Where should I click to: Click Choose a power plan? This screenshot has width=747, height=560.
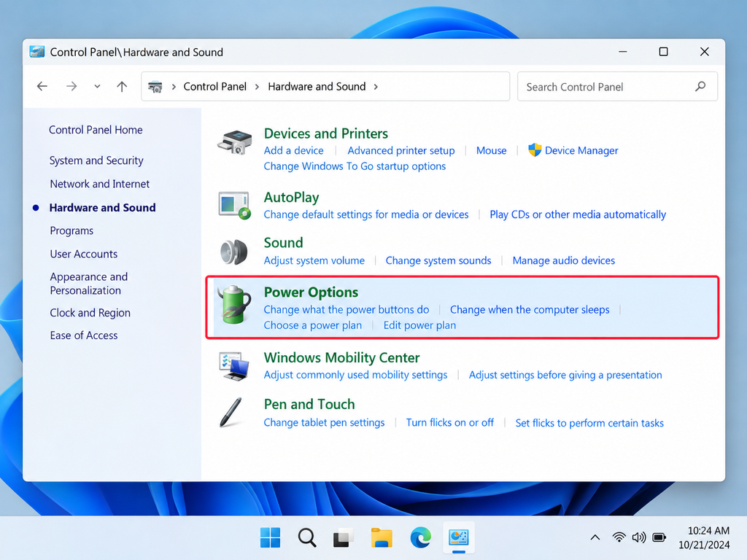(x=313, y=325)
